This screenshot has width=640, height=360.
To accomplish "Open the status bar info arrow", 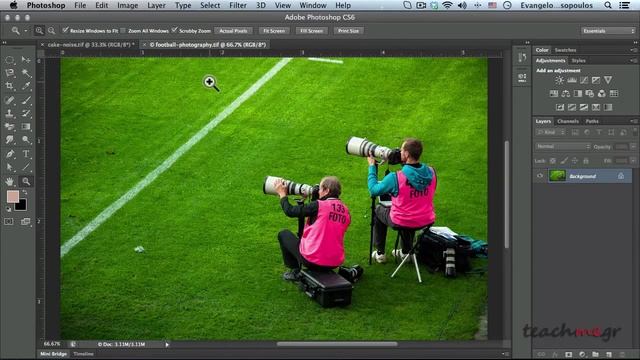I will pyautogui.click(x=167, y=344).
